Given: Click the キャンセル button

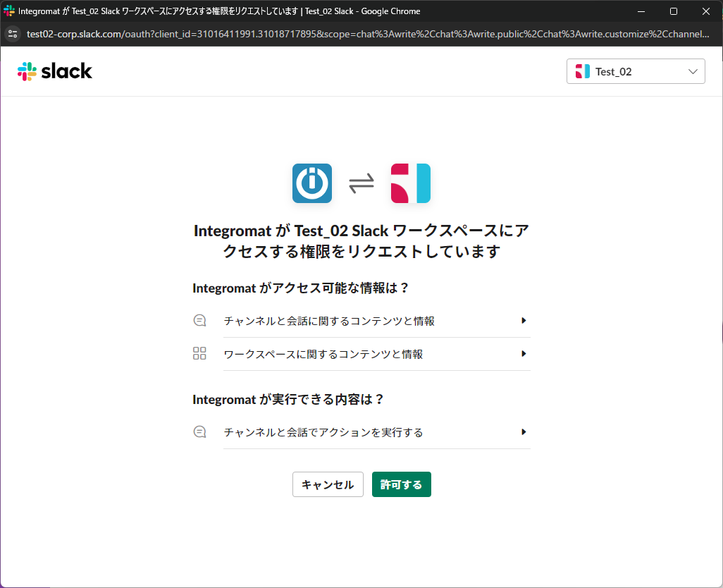Looking at the screenshot, I should (328, 484).
